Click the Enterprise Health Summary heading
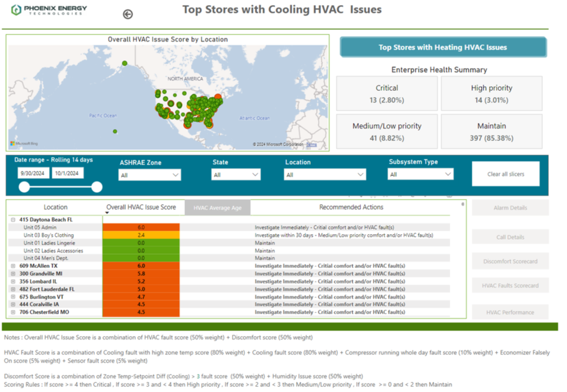Screen dimensions: 567x392 (x=439, y=70)
